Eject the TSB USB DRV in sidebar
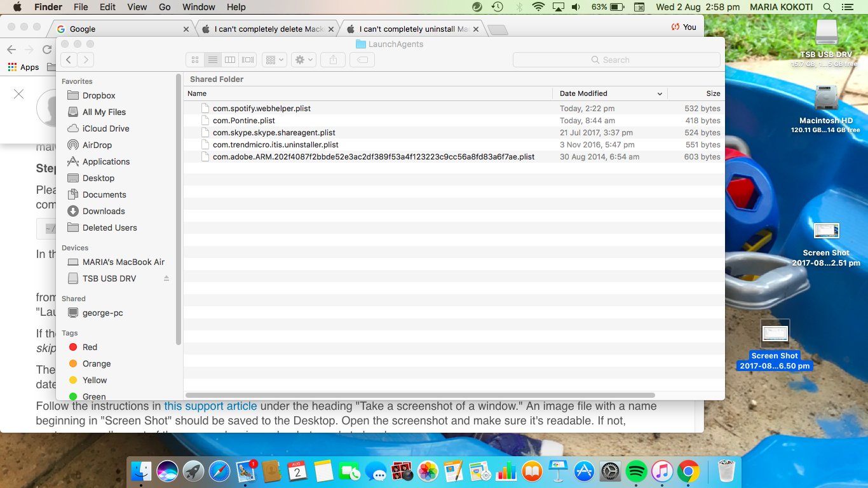The width and height of the screenshot is (868, 488). point(166,278)
